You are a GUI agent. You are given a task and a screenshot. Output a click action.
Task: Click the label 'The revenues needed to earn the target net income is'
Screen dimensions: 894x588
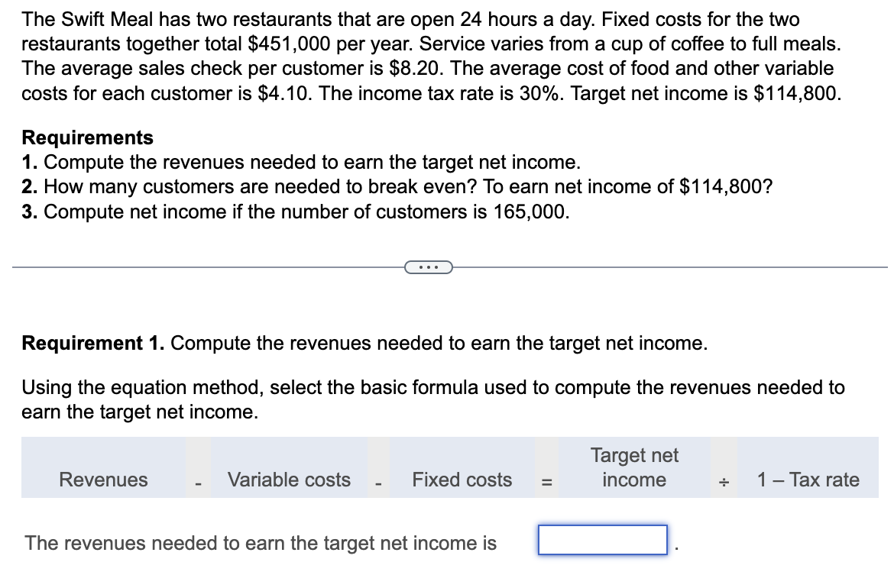pos(261,543)
